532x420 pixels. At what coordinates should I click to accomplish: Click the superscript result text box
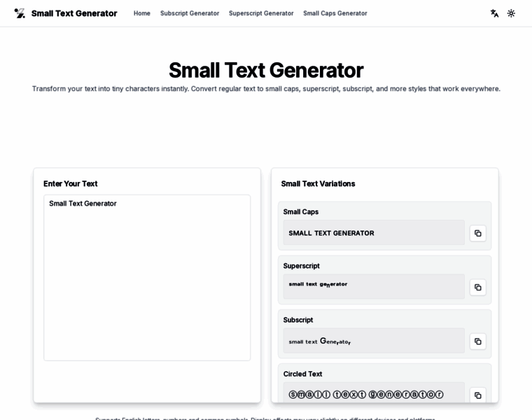click(374, 286)
